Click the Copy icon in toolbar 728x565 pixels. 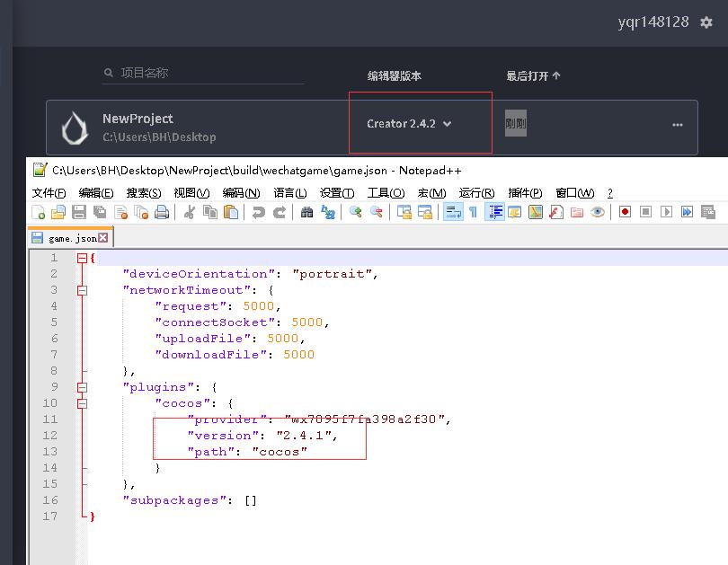tap(210, 212)
